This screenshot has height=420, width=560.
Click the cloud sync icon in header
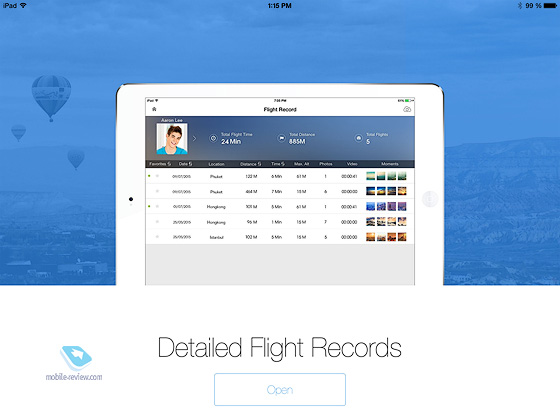407,109
